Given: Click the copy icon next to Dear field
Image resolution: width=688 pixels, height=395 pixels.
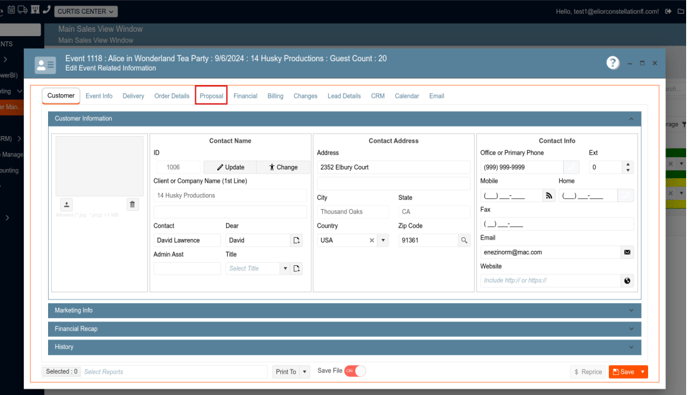Looking at the screenshot, I should (297, 241).
